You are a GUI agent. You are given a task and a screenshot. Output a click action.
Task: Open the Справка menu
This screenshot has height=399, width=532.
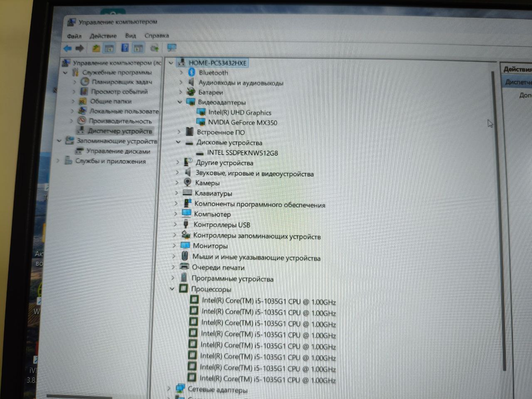(x=157, y=36)
